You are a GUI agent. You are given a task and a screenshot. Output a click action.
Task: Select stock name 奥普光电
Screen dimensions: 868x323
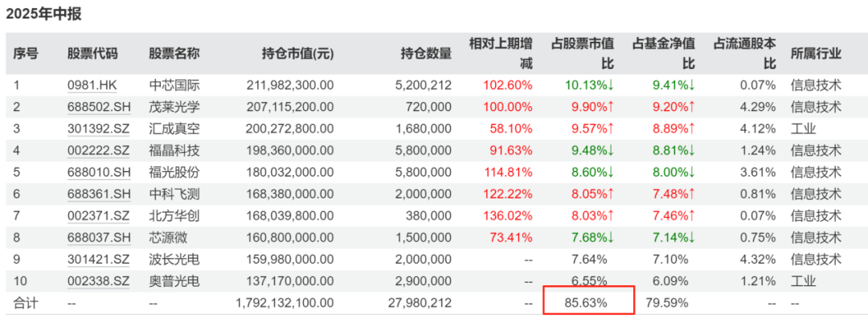pyautogui.click(x=174, y=281)
